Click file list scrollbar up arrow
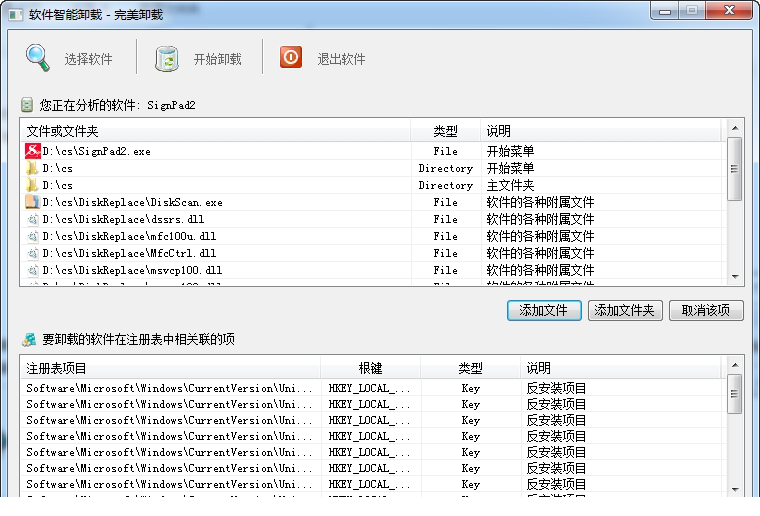This screenshot has width=760, height=516. pyautogui.click(x=735, y=128)
